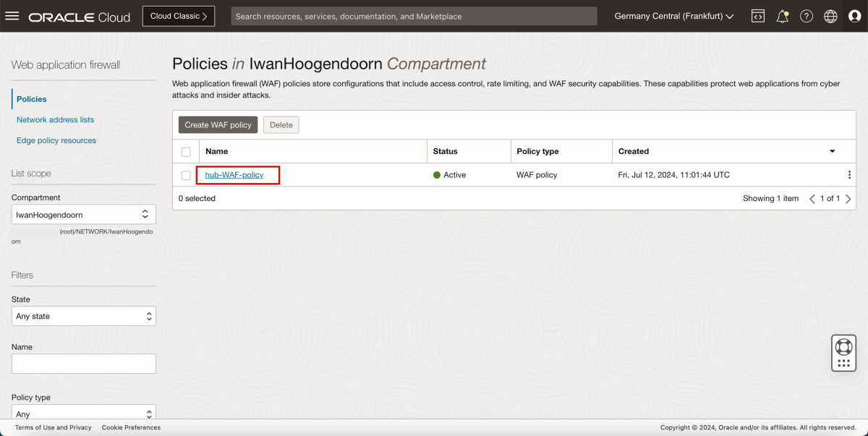
Task: Change language using the globe icon
Action: (830, 15)
